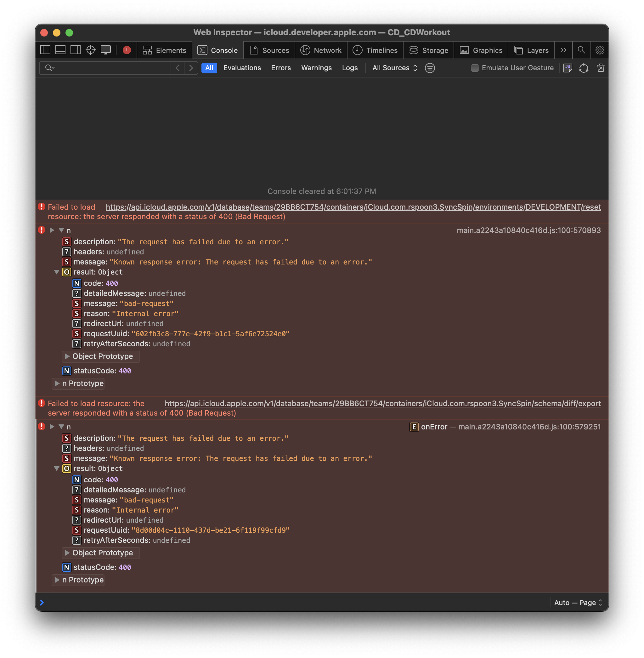Expand second Object Prototype
This screenshot has height=658, width=644.
(67, 553)
